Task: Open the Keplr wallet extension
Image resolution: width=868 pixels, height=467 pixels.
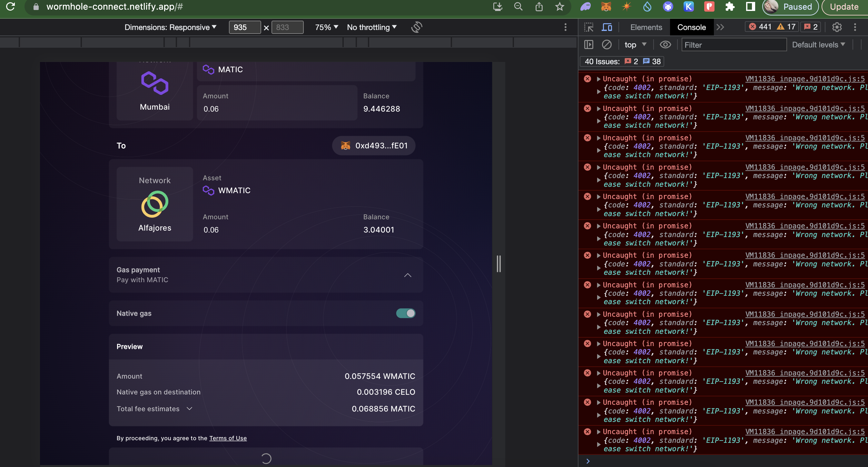Action: click(688, 6)
